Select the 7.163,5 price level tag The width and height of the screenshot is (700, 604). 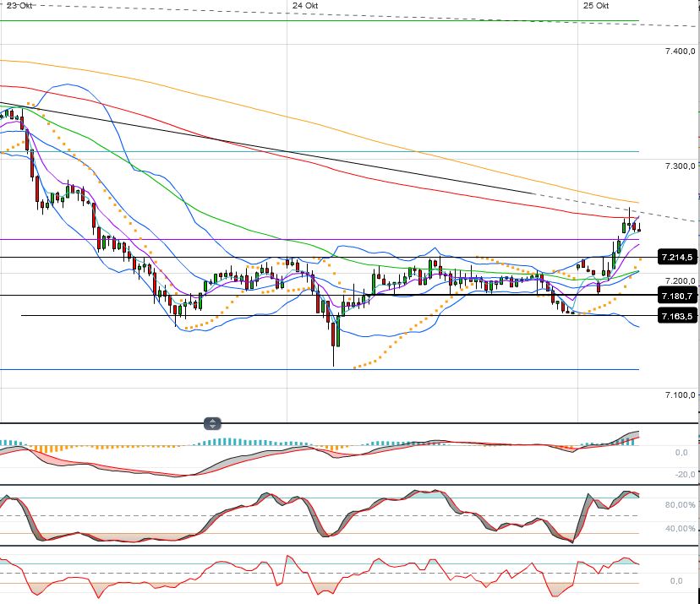(x=677, y=316)
